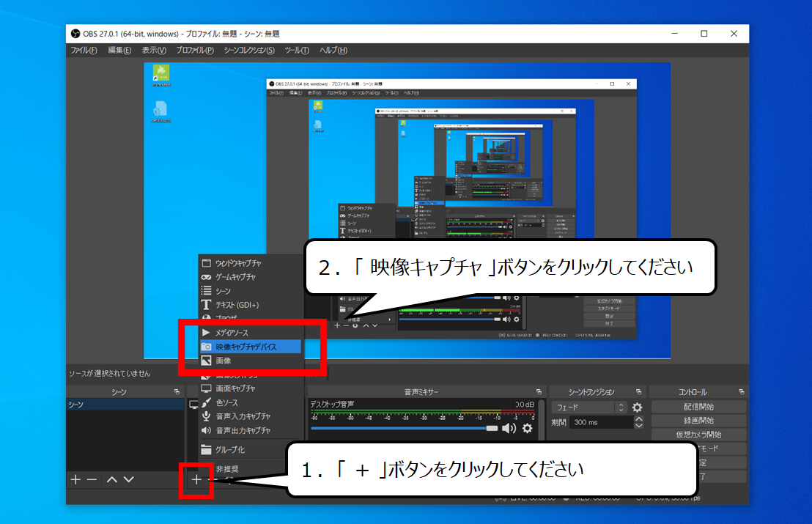The width and height of the screenshot is (812, 524).
Task: Click the デスクトップ音声 label in the mixer
Action: point(332,405)
